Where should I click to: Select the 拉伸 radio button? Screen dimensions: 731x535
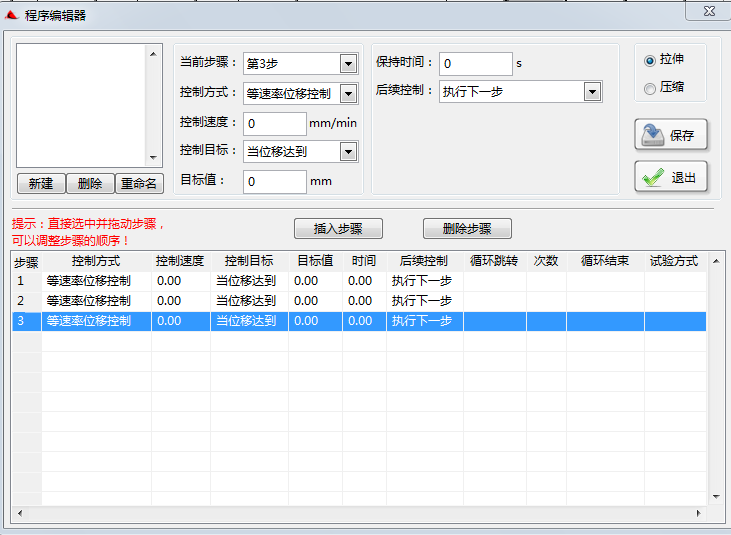click(x=649, y=61)
